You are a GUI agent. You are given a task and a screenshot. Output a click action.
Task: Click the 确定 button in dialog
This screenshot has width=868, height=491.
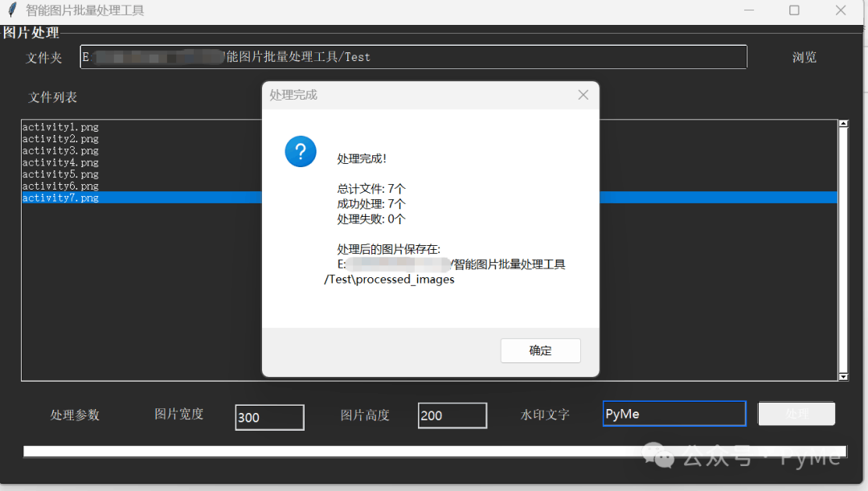[x=540, y=350]
